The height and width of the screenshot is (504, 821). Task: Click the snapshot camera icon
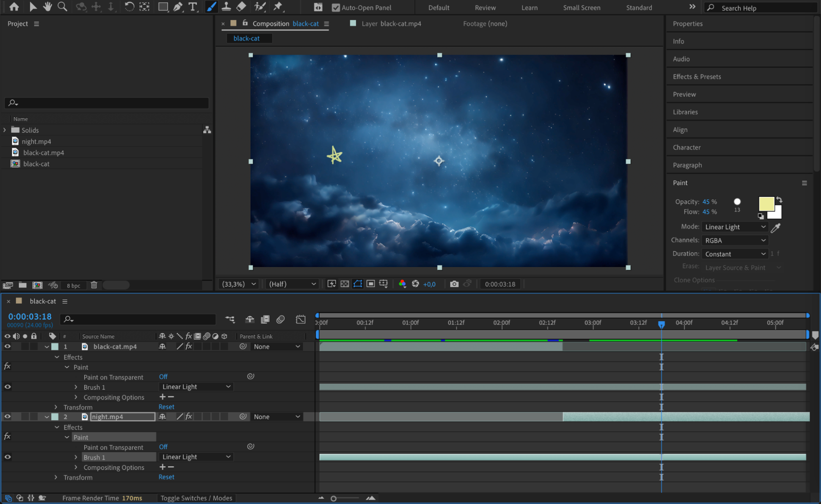click(x=454, y=284)
